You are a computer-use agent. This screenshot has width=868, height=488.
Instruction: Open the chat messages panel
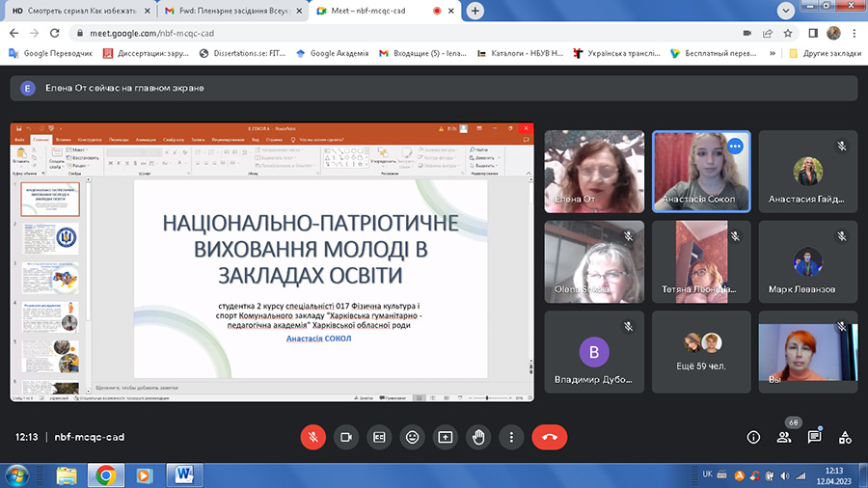coord(814,437)
